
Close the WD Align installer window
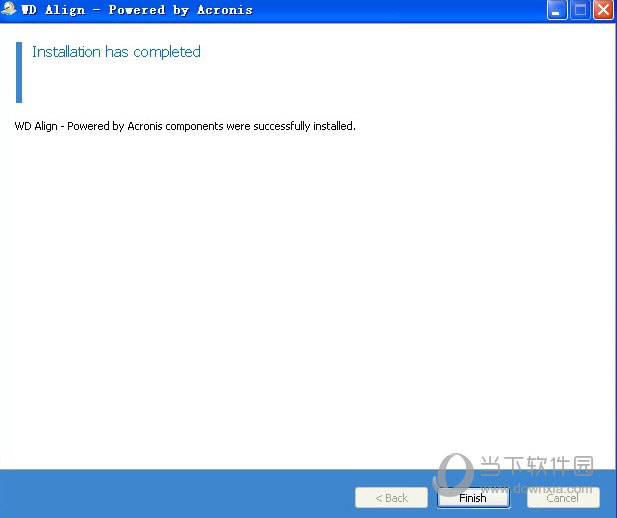tap(603, 10)
